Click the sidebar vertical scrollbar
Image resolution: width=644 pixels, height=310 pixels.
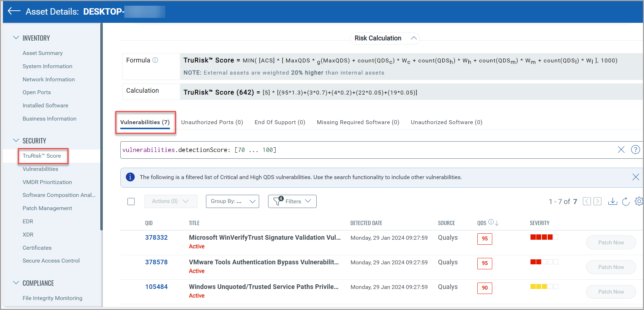pyautogui.click(x=101, y=127)
